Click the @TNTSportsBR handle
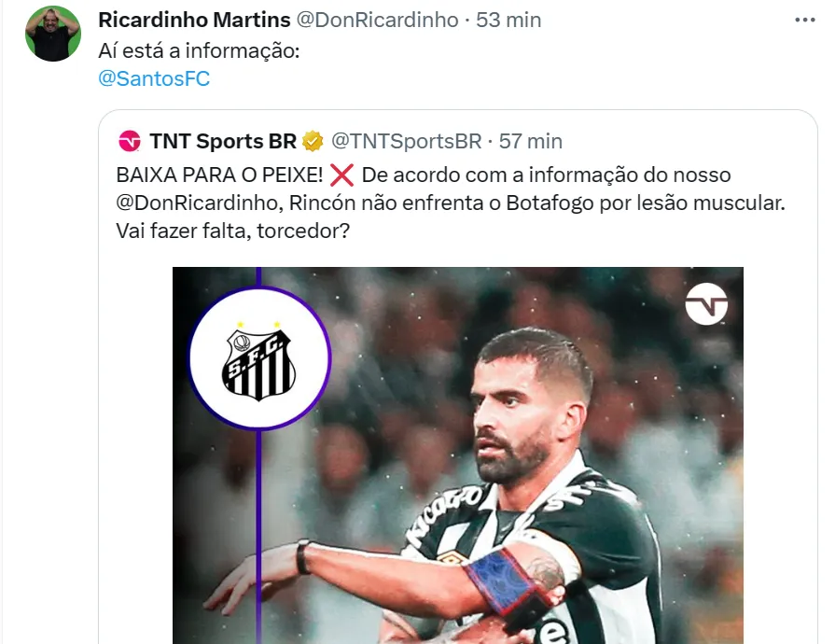Image resolution: width=835 pixels, height=644 pixels. pos(407,141)
